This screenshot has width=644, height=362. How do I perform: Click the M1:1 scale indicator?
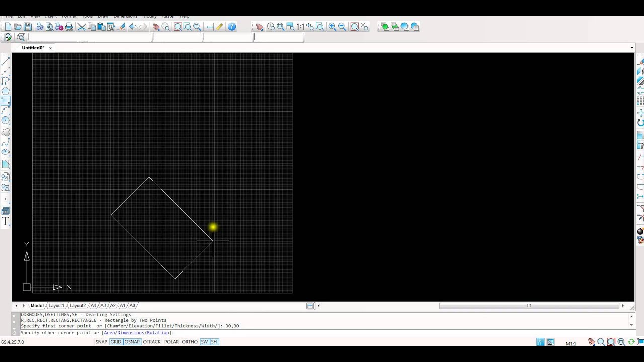(571, 344)
